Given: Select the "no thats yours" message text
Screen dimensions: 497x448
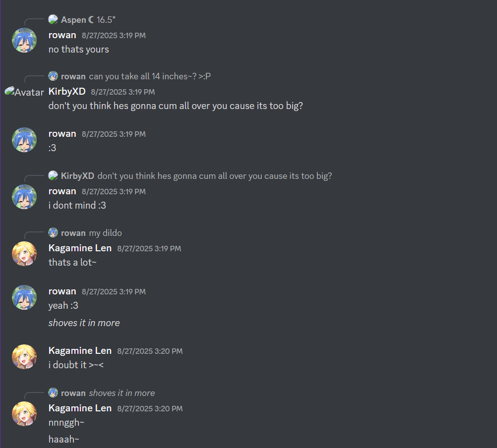Looking at the screenshot, I should point(78,50).
